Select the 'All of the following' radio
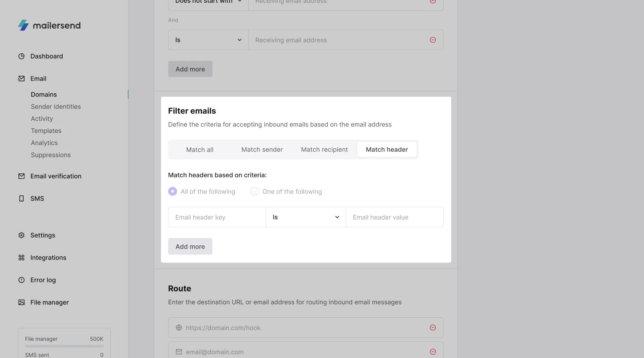Viewport: 644px width, 358px height. point(173,192)
